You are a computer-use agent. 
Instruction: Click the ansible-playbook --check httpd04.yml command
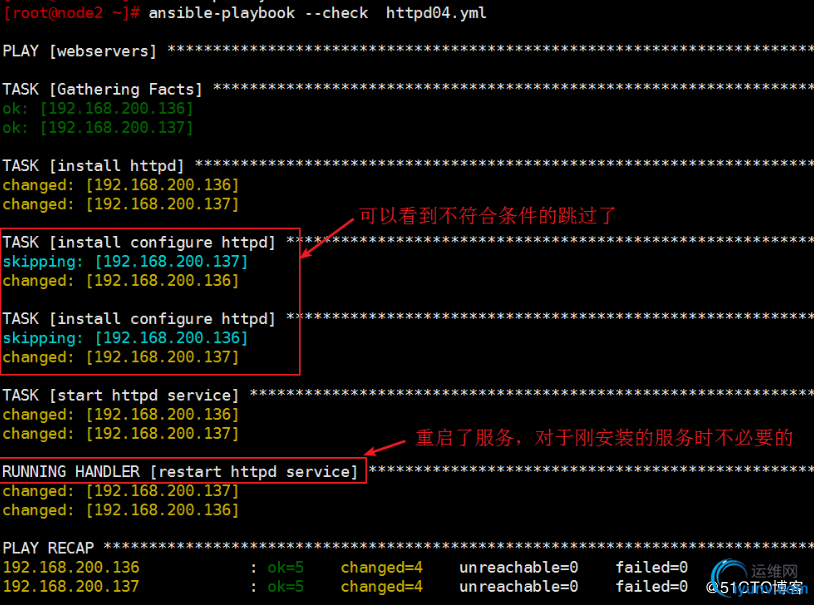tap(317, 13)
